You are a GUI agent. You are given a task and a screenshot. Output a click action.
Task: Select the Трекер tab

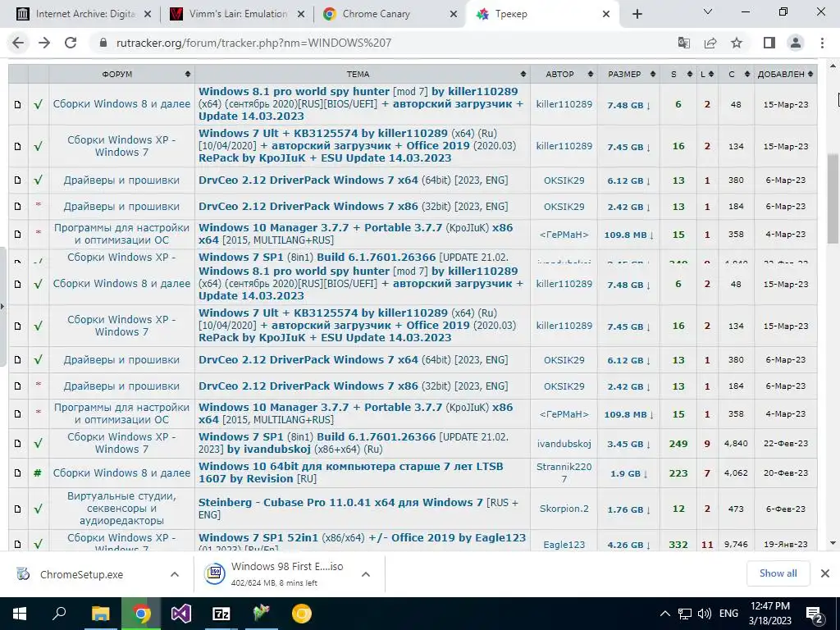(543, 15)
